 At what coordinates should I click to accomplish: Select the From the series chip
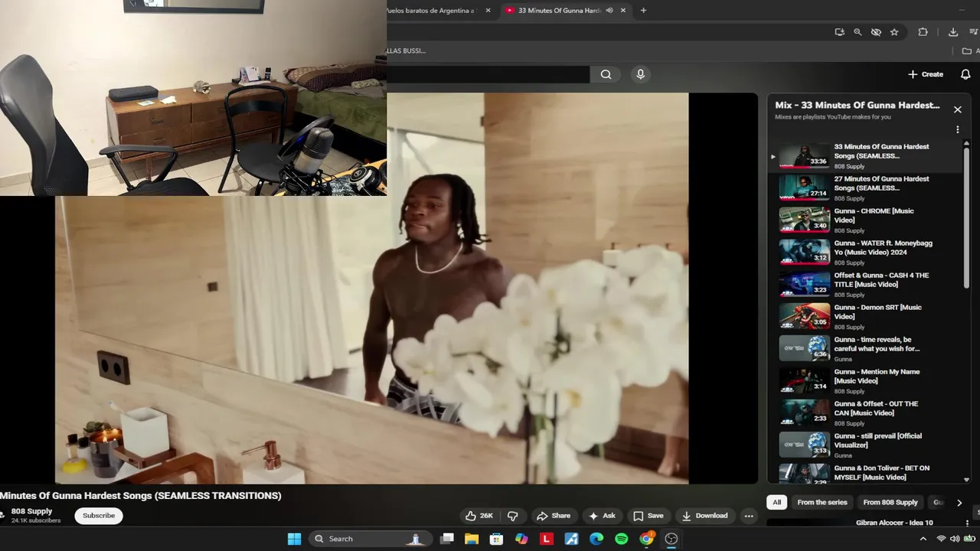click(822, 503)
